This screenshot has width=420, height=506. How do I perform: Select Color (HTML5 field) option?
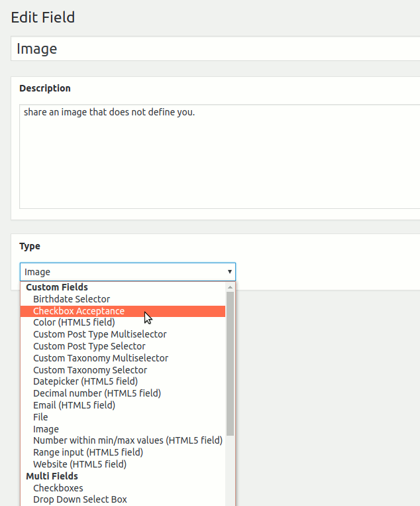(x=74, y=322)
